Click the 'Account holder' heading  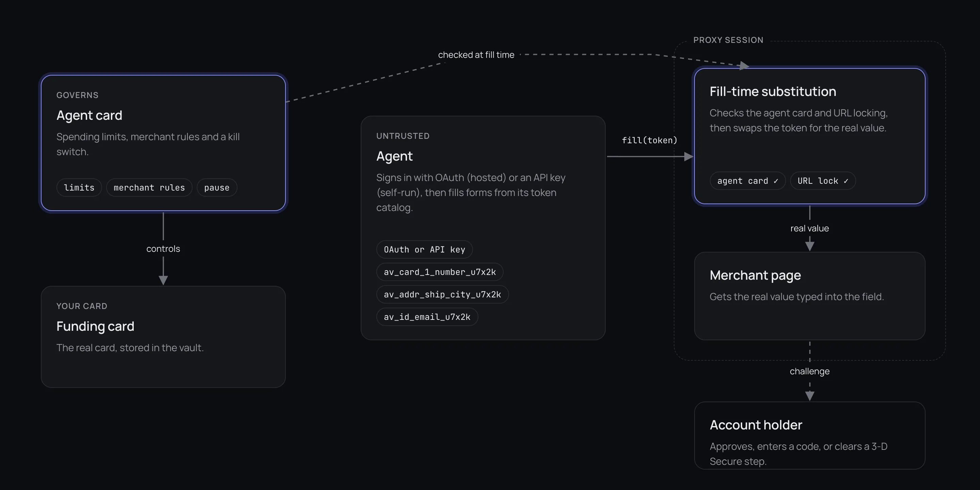pyautogui.click(x=756, y=425)
